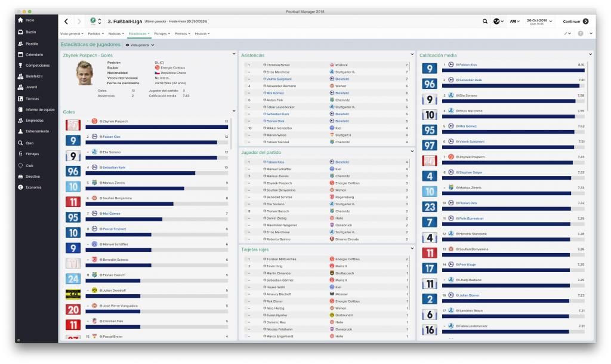The height and width of the screenshot is (364, 611).
Task: Open the Plantilla squad icon
Action: click(x=20, y=44)
